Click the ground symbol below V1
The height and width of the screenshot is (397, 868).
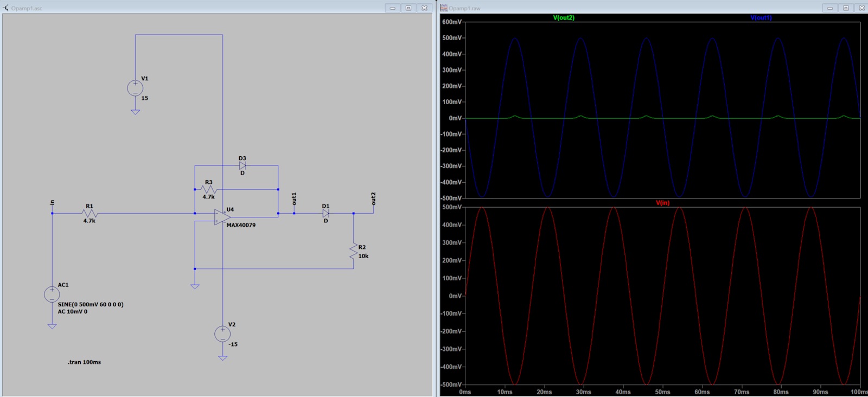pos(135,112)
